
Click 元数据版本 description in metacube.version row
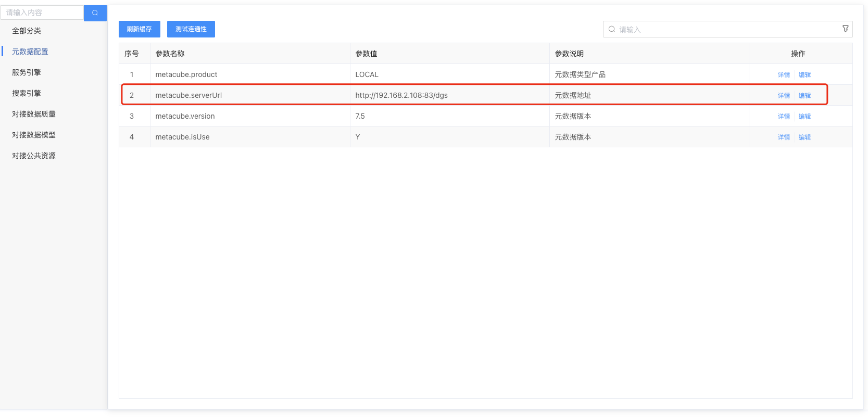point(573,116)
